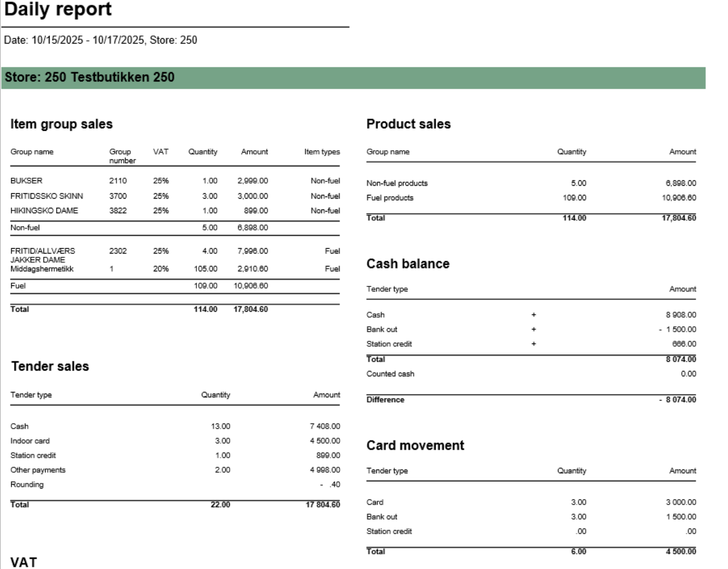Select the Item group sales heading

[61, 124]
